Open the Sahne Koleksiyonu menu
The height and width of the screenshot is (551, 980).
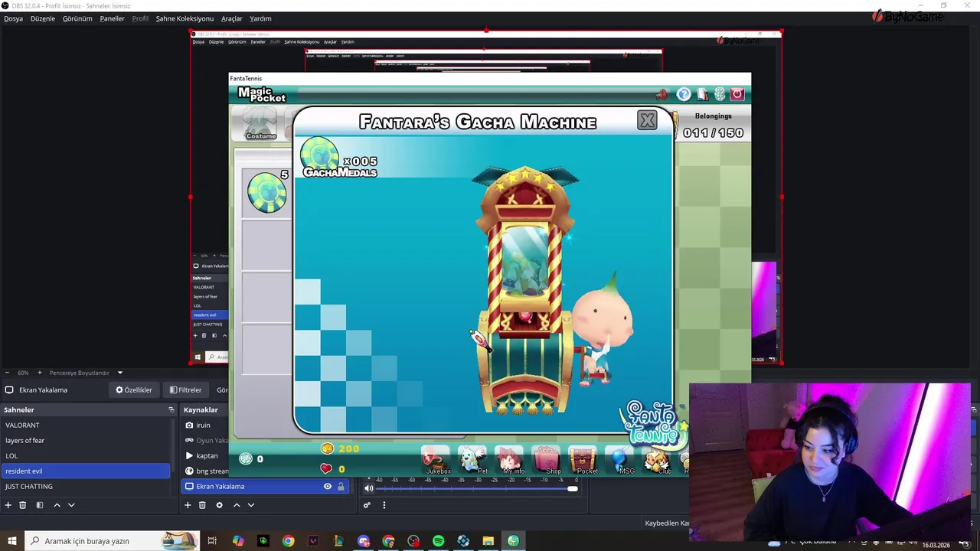185,18
